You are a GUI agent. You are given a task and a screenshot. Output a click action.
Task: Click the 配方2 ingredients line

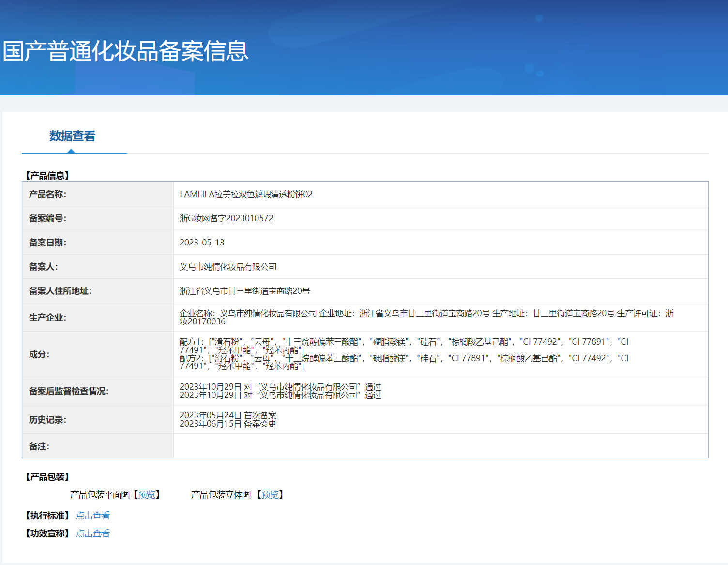pyautogui.click(x=404, y=362)
